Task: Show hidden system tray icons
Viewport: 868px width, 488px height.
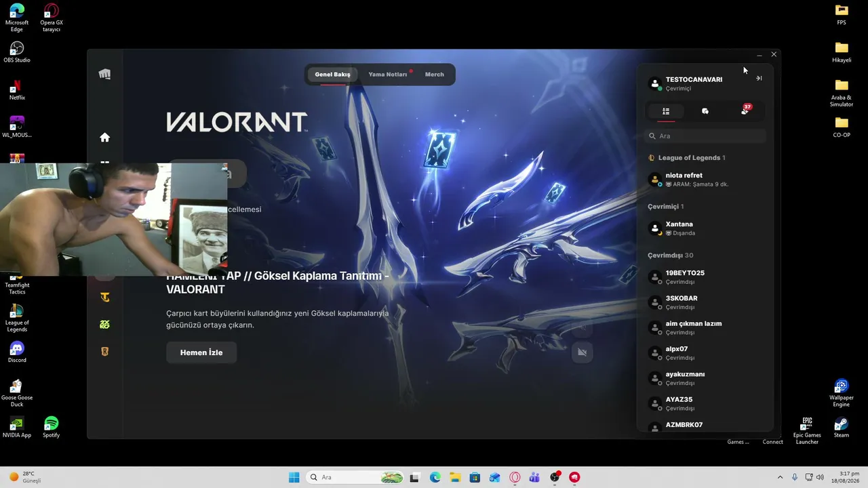Action: click(780, 477)
